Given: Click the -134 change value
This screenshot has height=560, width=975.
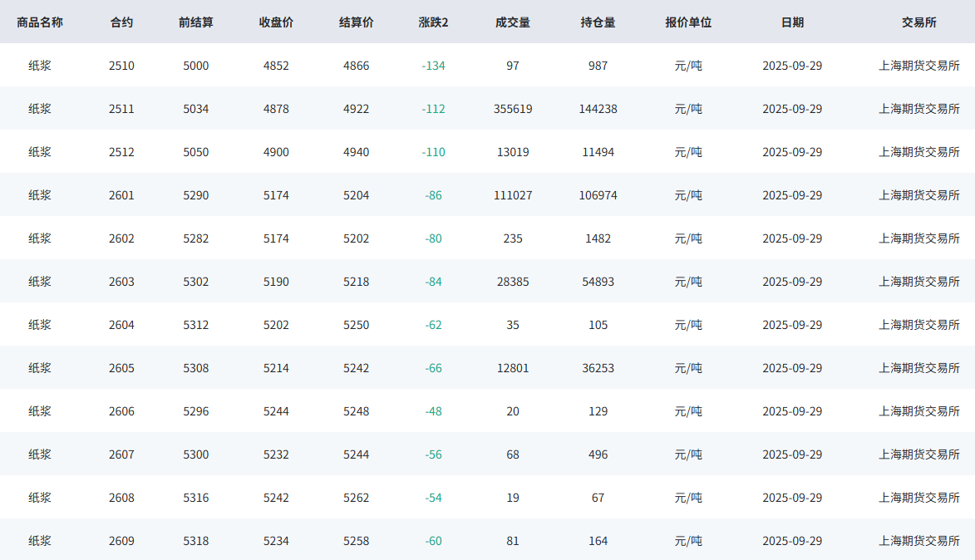Looking at the screenshot, I should [433, 66].
